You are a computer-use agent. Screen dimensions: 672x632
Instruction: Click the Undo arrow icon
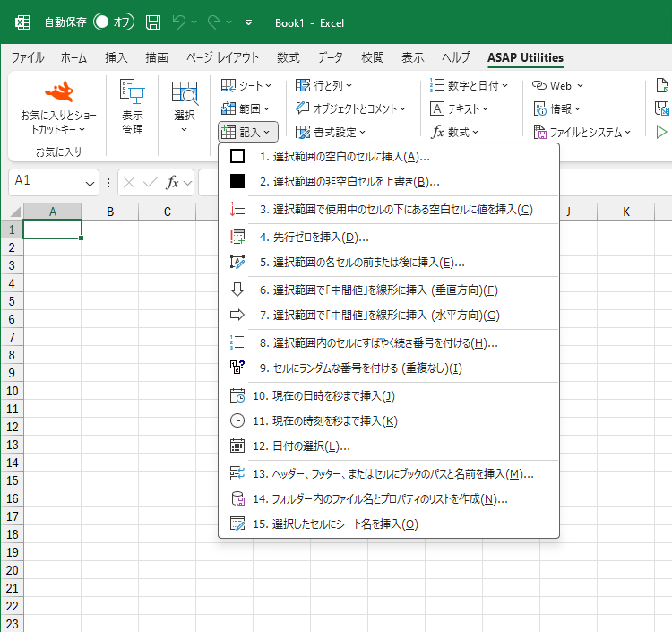pyautogui.click(x=178, y=22)
